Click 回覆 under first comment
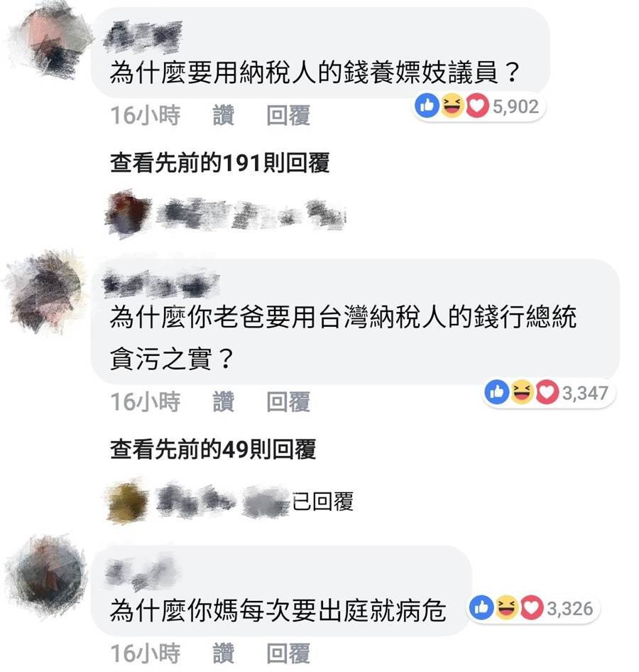The image size is (639, 672). click(x=288, y=115)
